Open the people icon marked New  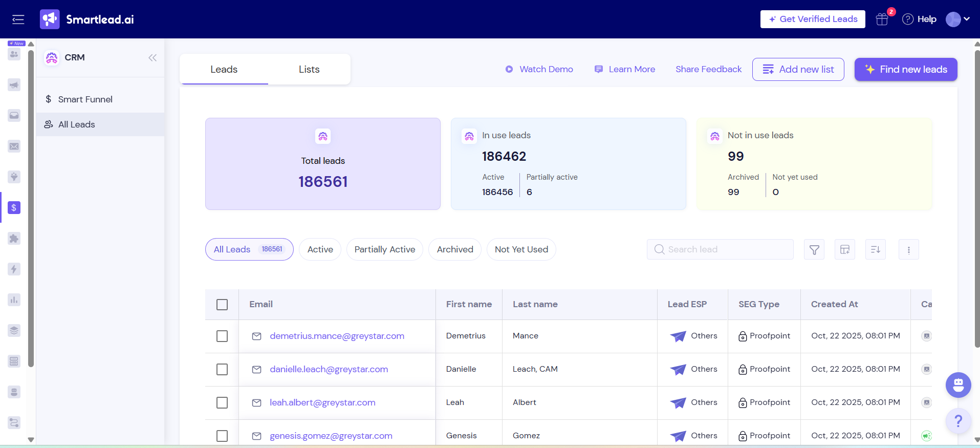click(x=14, y=54)
